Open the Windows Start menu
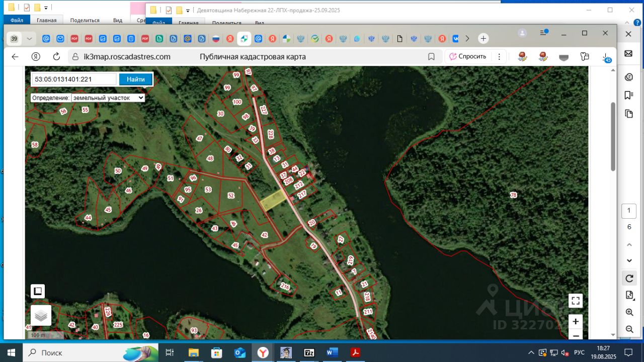This screenshot has height=362, width=644. [11, 353]
